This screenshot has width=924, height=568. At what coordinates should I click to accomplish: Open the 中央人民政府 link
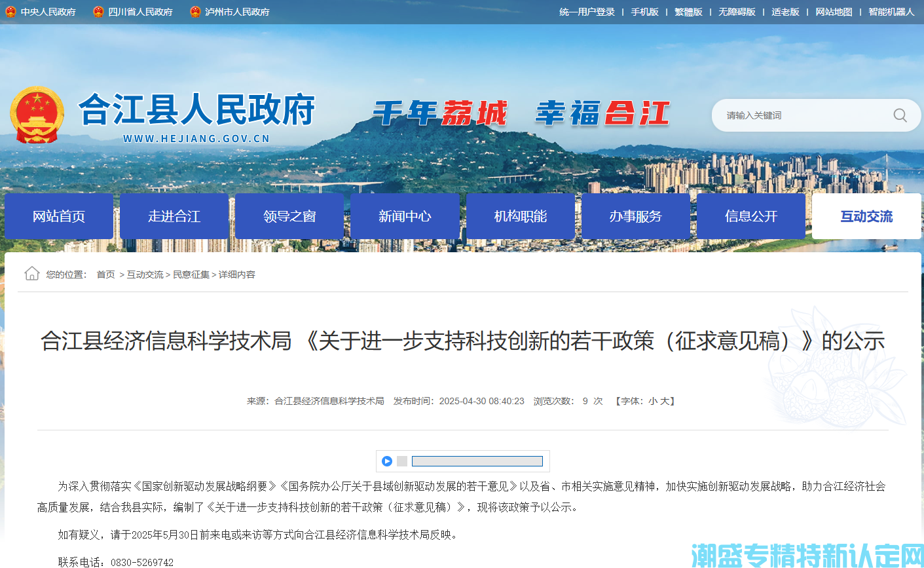tap(48, 12)
